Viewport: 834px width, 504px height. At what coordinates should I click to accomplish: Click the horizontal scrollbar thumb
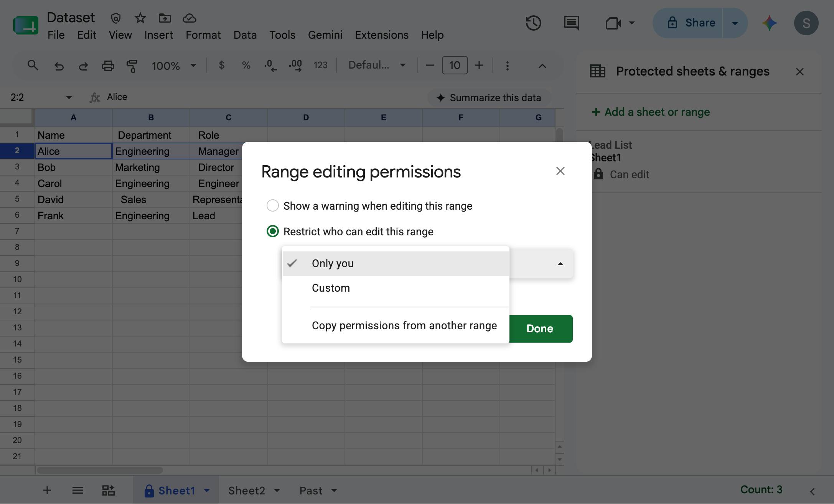[x=100, y=470]
